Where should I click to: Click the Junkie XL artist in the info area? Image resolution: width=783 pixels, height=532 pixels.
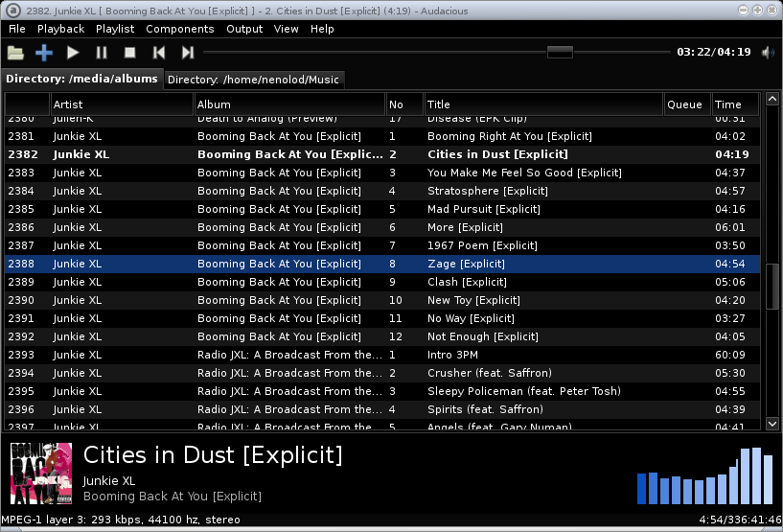pyautogui.click(x=109, y=481)
